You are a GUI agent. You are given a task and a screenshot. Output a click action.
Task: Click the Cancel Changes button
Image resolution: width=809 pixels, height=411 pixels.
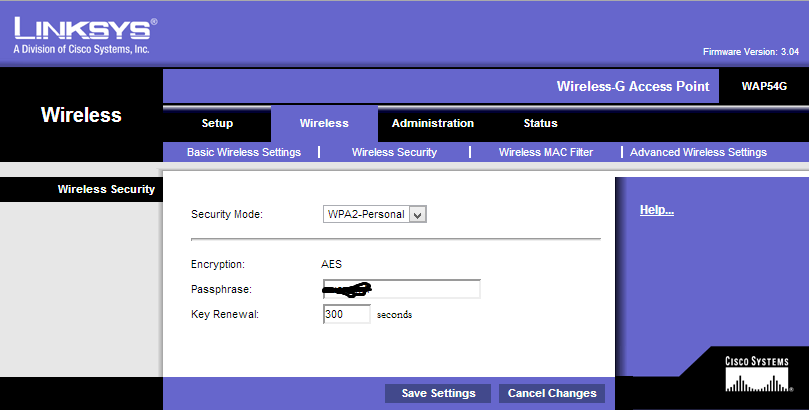(552, 393)
